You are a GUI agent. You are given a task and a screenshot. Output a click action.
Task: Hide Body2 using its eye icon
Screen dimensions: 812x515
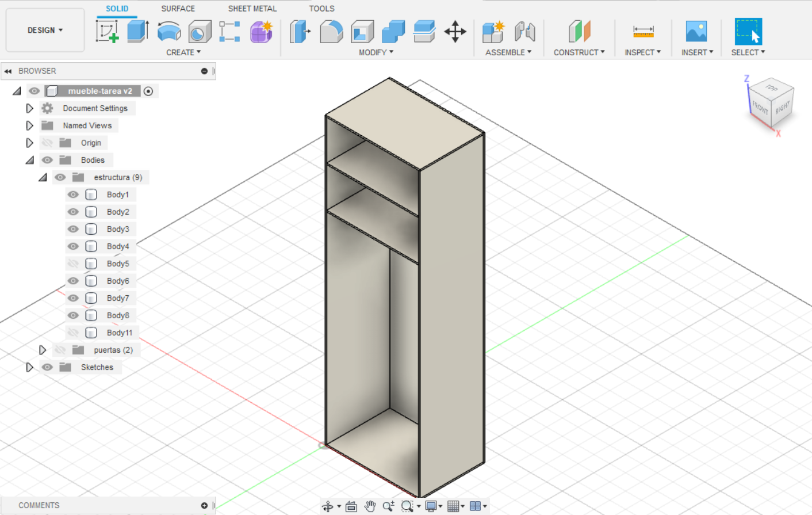point(73,212)
